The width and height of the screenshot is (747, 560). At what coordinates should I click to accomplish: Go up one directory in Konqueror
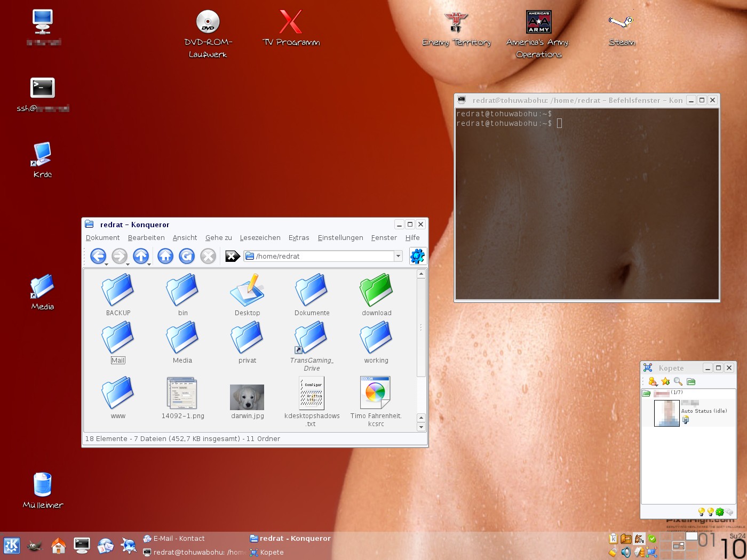tap(140, 257)
